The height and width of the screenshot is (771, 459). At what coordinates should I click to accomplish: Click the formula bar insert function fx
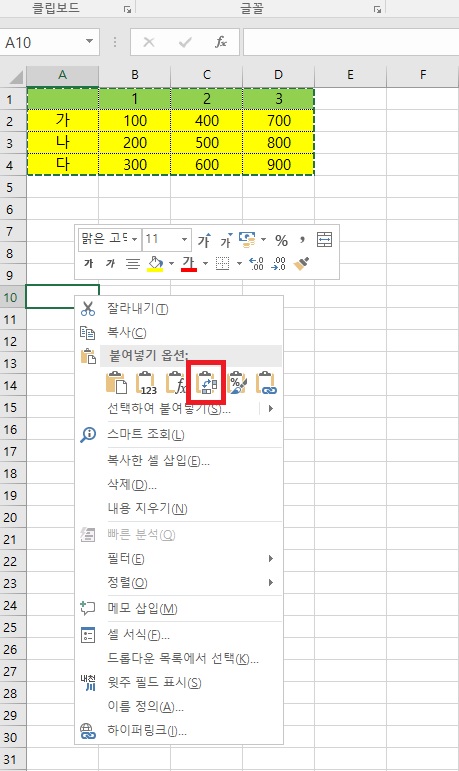point(221,42)
